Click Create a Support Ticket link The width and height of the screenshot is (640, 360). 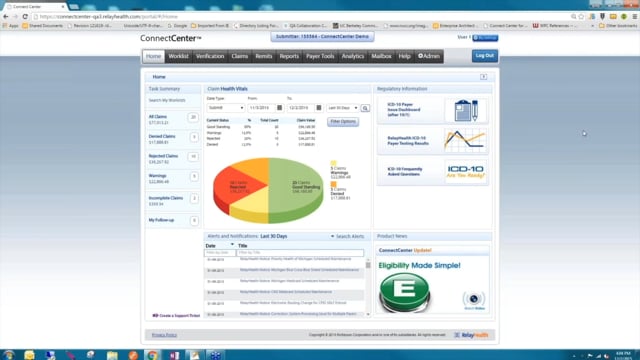(176, 316)
